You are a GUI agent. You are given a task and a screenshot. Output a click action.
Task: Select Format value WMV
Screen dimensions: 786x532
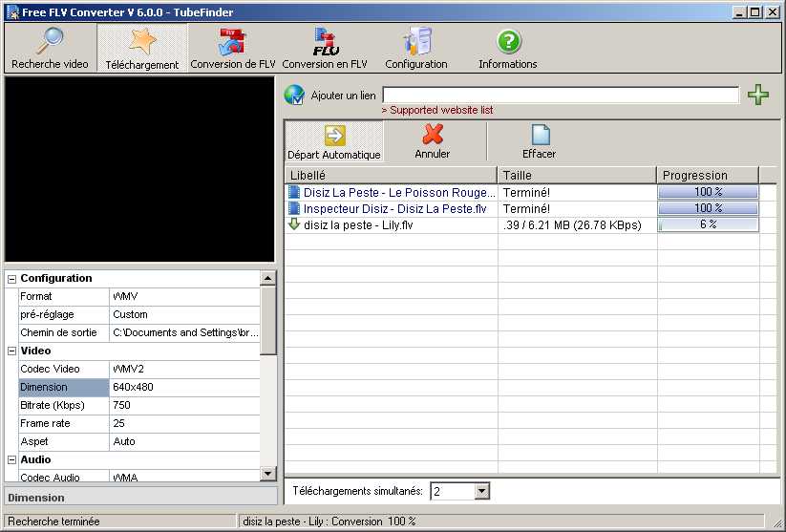(x=184, y=296)
